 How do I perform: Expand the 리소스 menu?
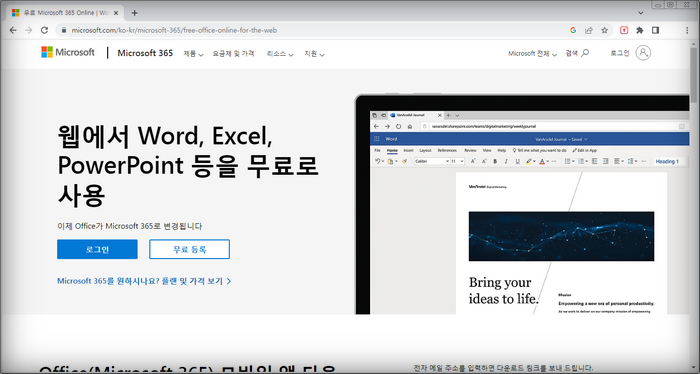[280, 54]
